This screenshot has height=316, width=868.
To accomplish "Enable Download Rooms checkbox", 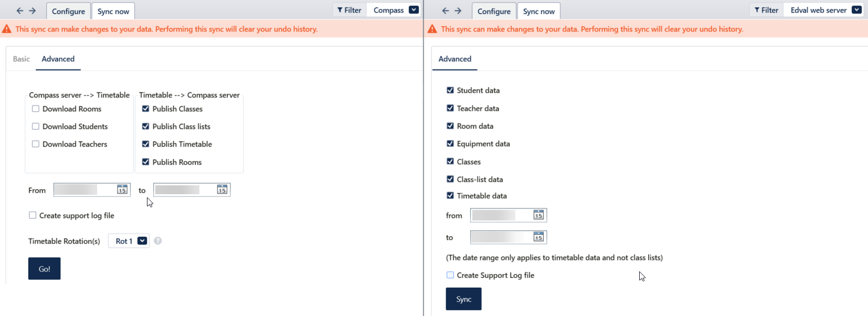I will click(x=36, y=109).
